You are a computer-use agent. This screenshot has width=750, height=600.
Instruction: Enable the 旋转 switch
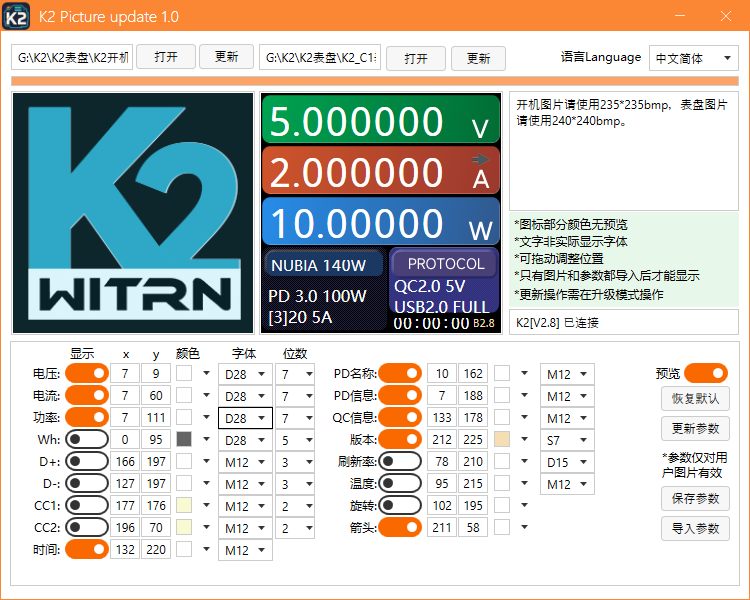400,505
